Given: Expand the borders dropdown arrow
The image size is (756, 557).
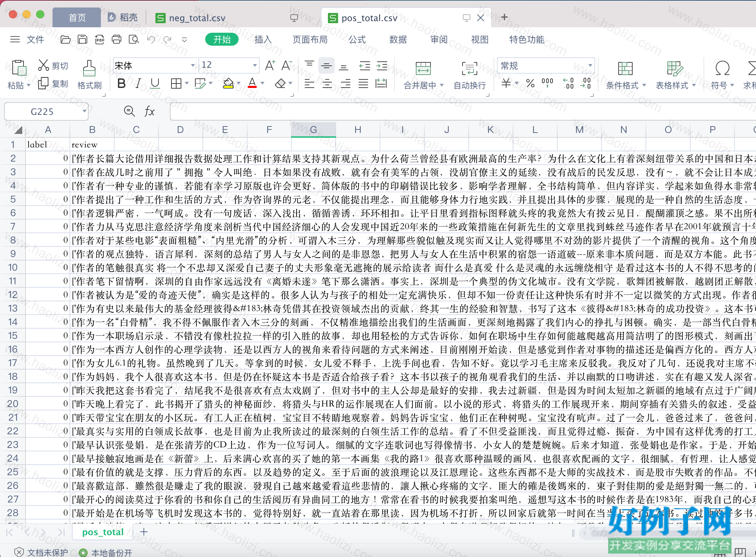Looking at the screenshot, I should click(x=186, y=83).
